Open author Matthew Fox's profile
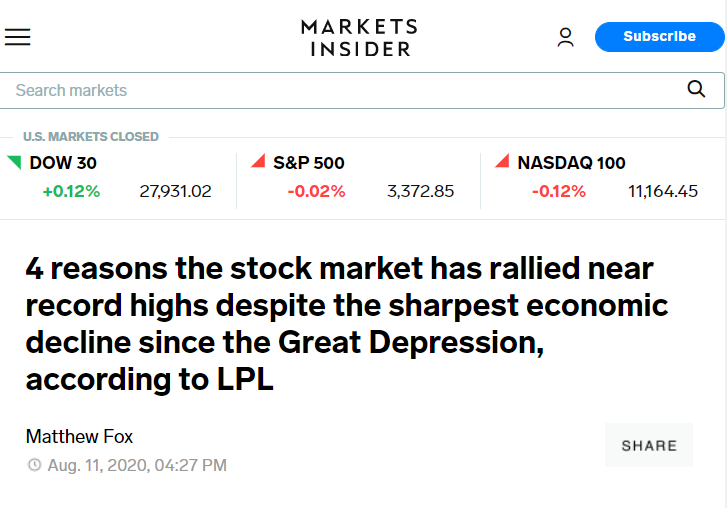The width and height of the screenshot is (727, 508). [x=79, y=436]
